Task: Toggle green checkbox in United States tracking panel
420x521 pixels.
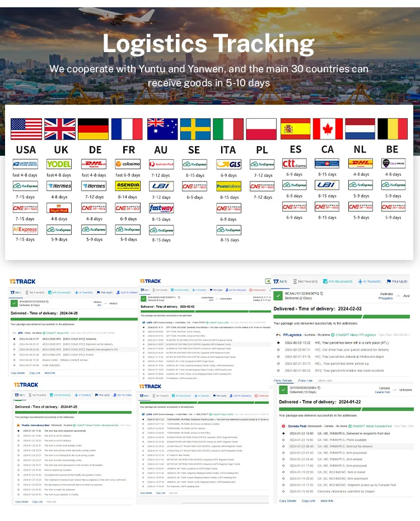Action: click(143, 299)
